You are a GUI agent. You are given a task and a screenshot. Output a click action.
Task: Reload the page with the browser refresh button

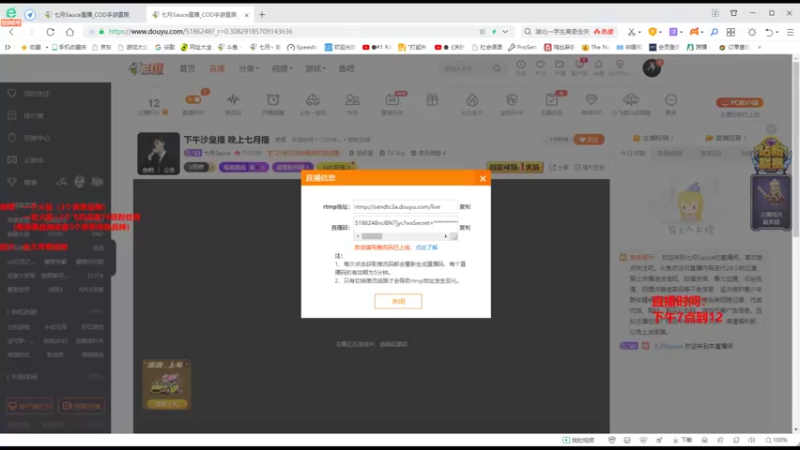click(x=50, y=32)
